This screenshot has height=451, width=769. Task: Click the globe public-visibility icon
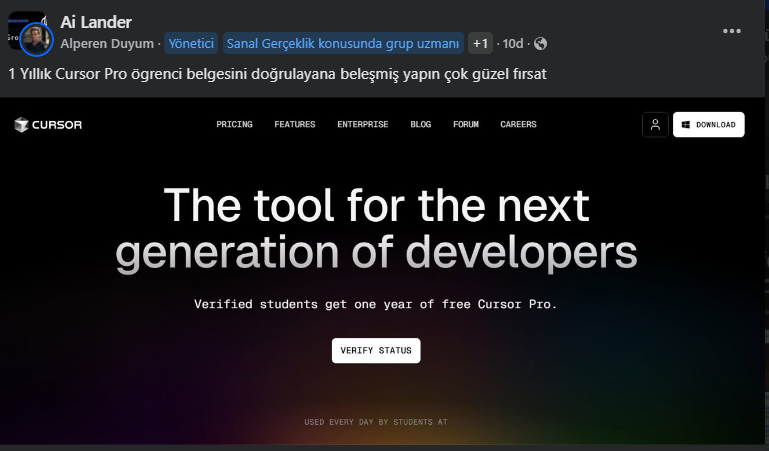click(540, 44)
